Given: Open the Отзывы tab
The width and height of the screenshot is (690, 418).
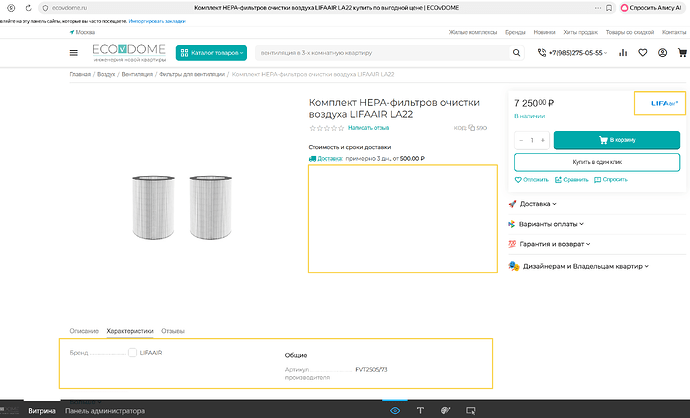Looking at the screenshot, I should point(173,331).
